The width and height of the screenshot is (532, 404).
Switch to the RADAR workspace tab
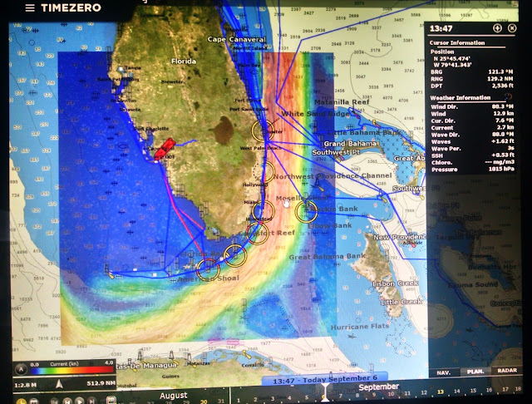tap(507, 371)
